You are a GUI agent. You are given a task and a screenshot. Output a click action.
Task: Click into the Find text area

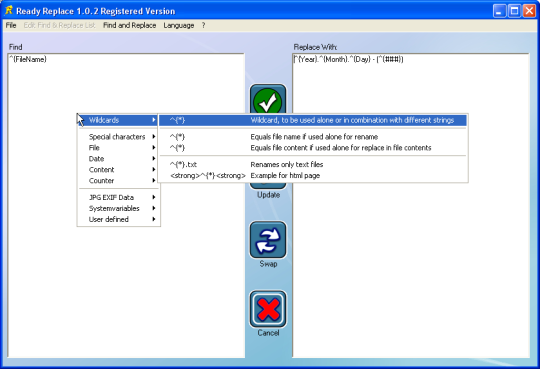126,205
